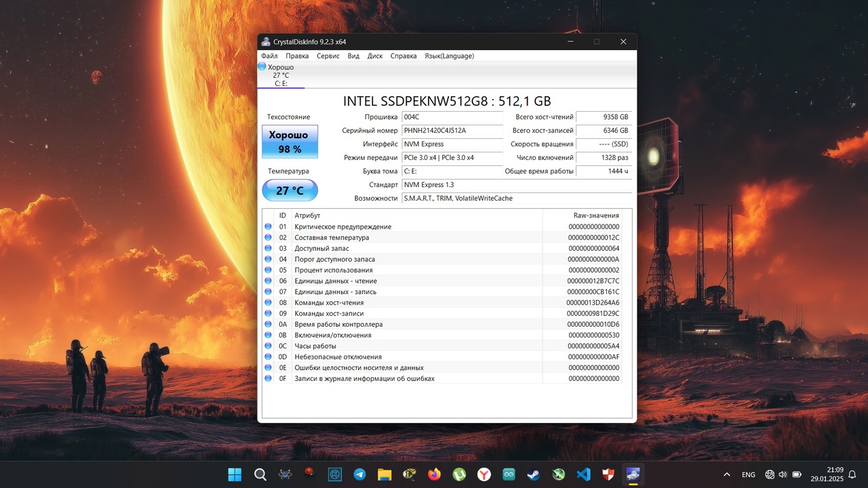Click raw value 000000012B7C7C
The image size is (868, 488).
click(x=593, y=281)
